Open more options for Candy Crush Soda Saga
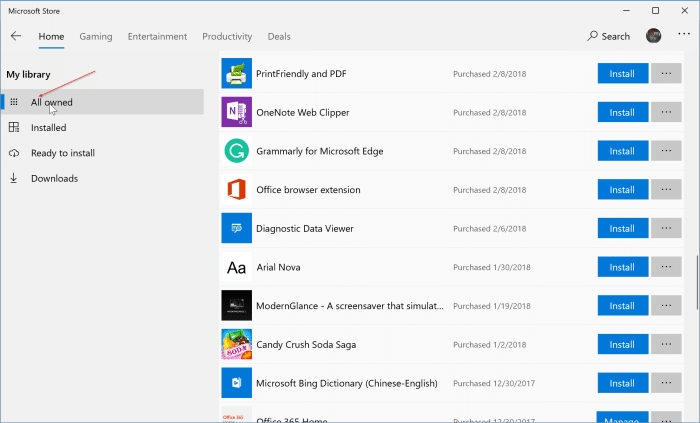This screenshot has height=423, width=700. point(666,344)
